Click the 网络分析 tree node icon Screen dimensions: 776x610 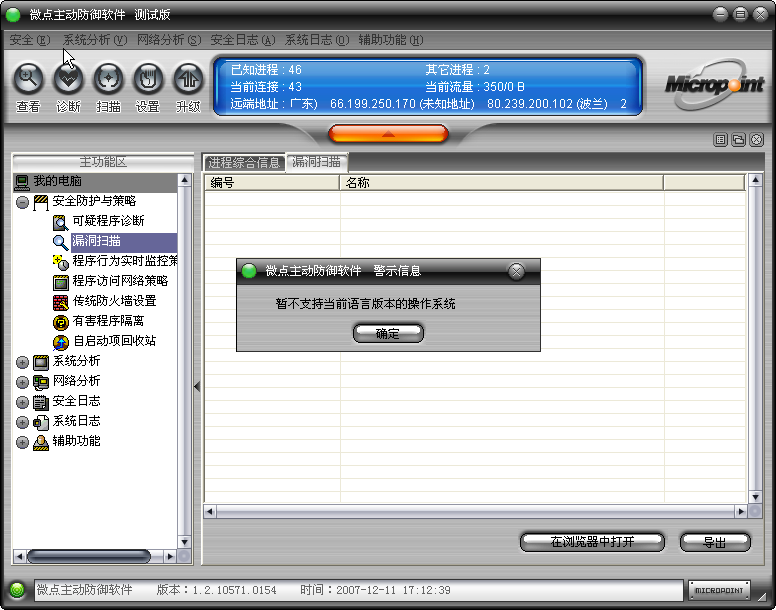pyautogui.click(x=41, y=382)
